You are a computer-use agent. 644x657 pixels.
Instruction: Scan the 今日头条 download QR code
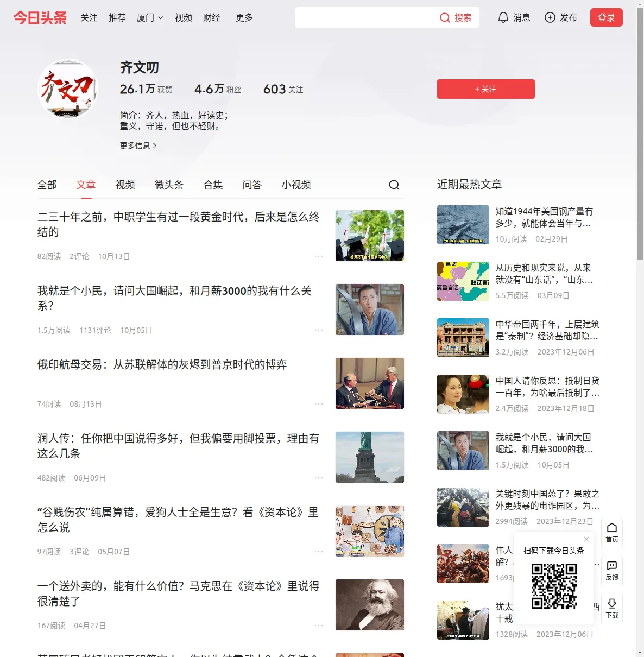(x=554, y=586)
